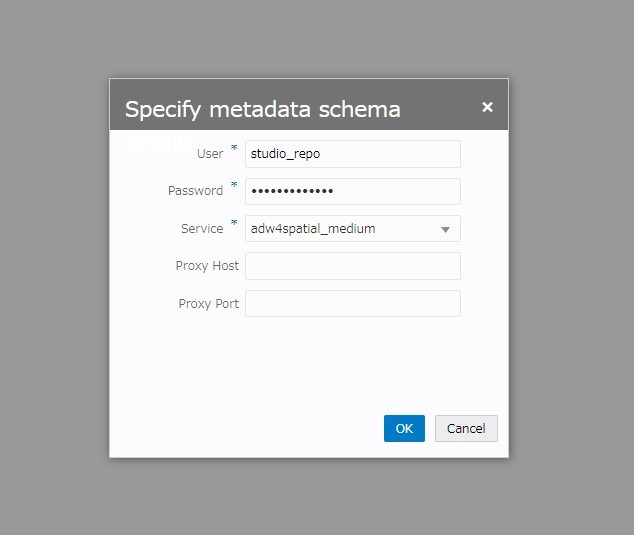
Task: Click the User field containing studio_repo
Action: click(352, 154)
